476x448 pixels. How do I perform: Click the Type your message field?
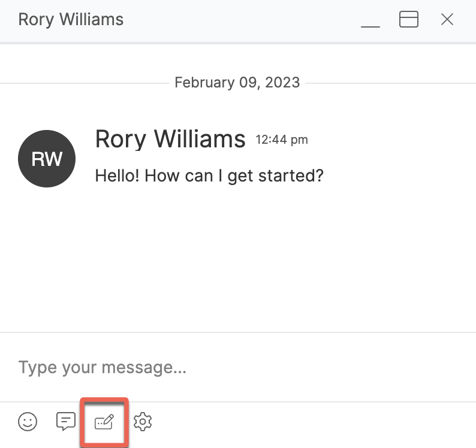[238, 367]
